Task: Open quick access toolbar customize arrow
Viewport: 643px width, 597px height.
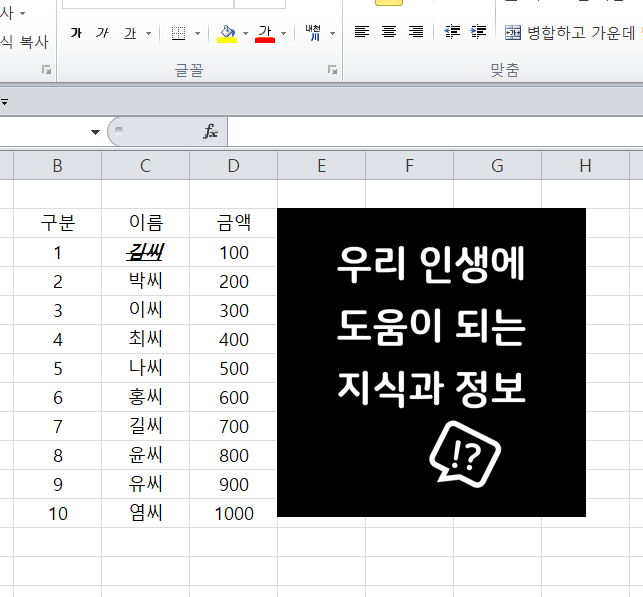Action: tap(4, 102)
